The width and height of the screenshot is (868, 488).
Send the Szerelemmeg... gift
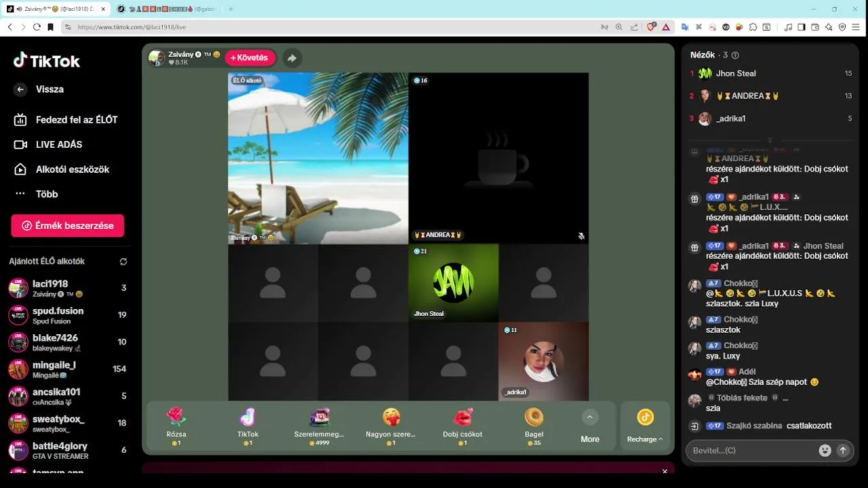pos(319,426)
